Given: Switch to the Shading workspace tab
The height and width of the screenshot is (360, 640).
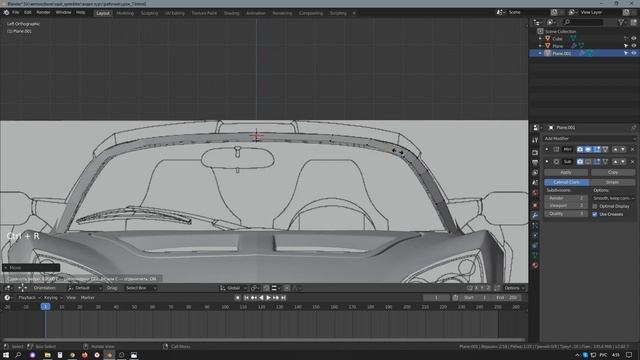Looking at the screenshot, I should click(x=231, y=13).
